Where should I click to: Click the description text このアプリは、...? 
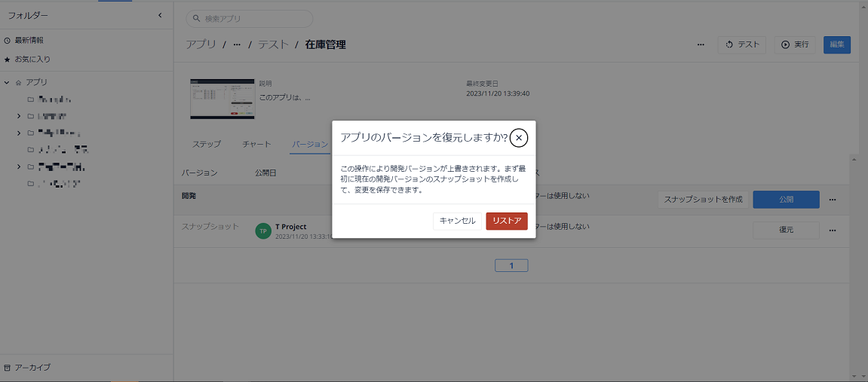click(284, 97)
